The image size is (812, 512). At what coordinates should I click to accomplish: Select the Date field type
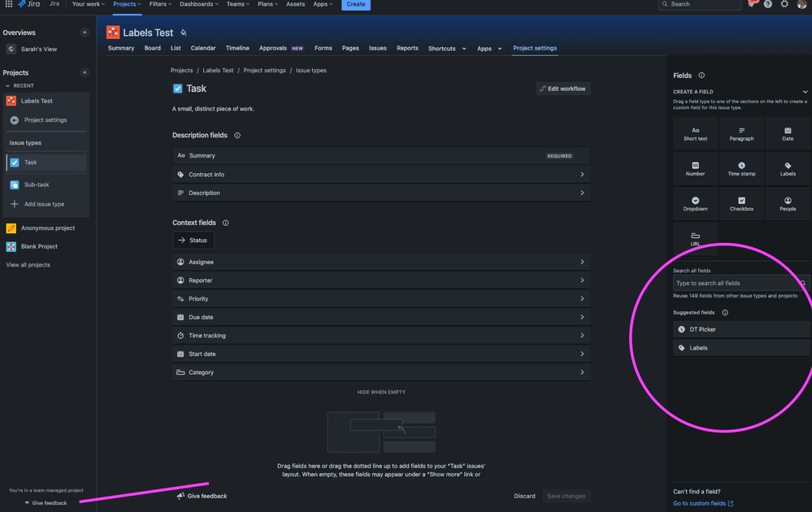point(788,133)
